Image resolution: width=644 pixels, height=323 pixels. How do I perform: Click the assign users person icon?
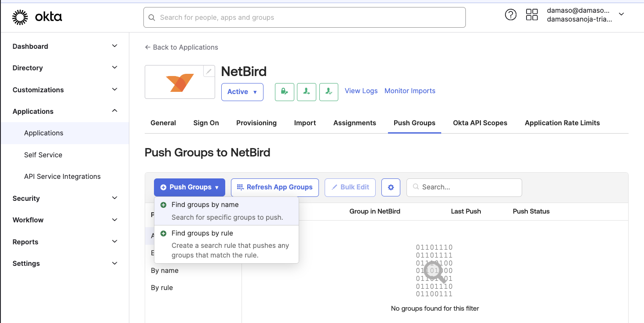[306, 92]
